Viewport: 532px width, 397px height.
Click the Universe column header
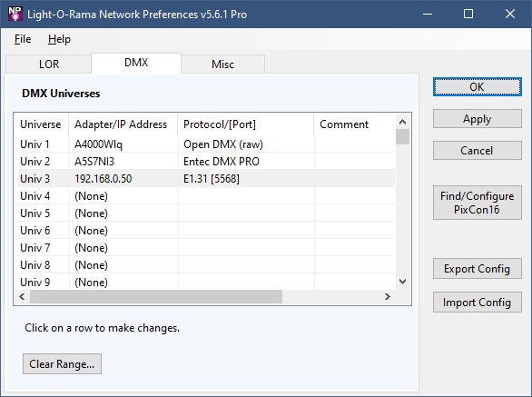pyautogui.click(x=41, y=124)
